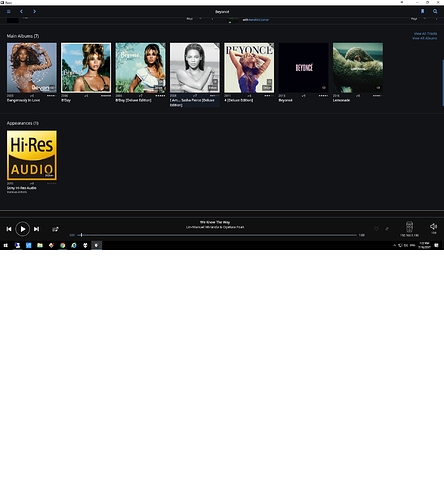Click the View All Albums link
Image resolution: width=444 pixels, height=500 pixels.
click(424, 38)
